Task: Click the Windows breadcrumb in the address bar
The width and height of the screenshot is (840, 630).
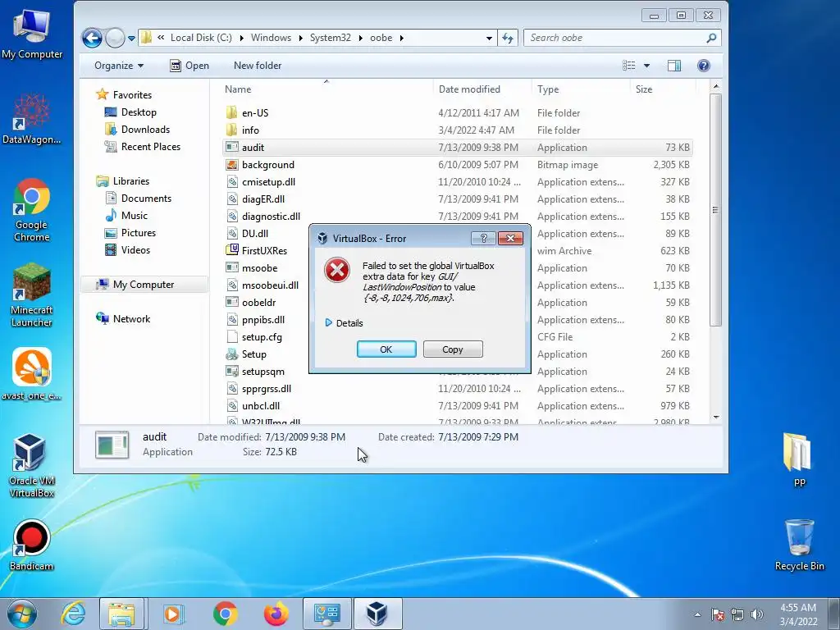Action: pyautogui.click(x=271, y=38)
